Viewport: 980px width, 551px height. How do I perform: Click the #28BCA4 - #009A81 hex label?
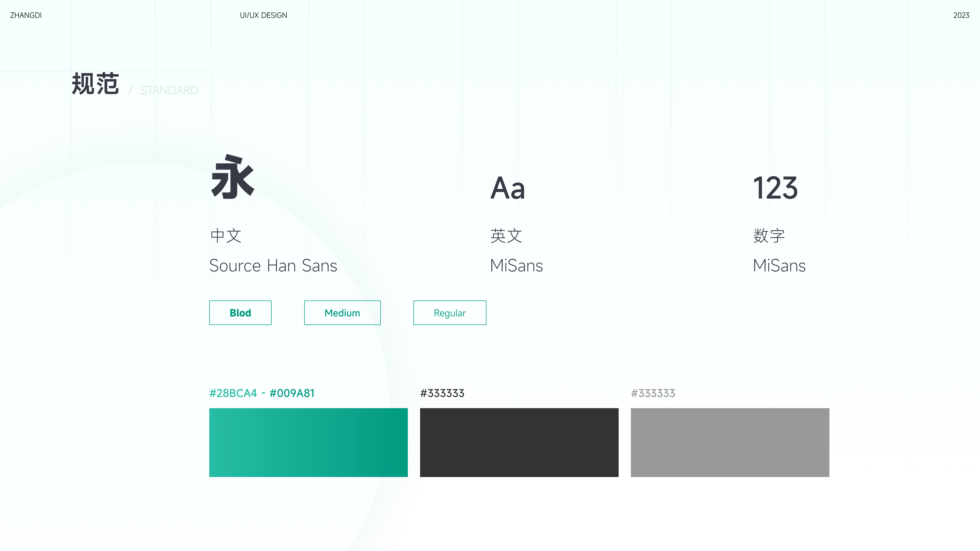point(262,393)
